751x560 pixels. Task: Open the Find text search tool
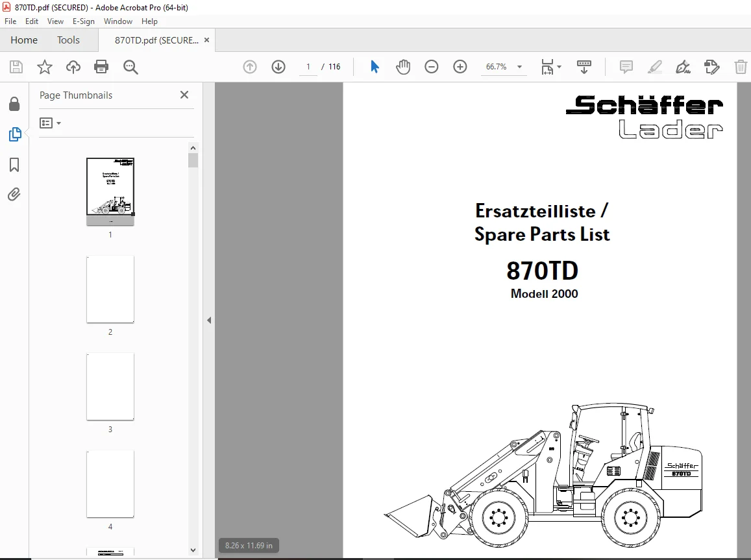(130, 67)
